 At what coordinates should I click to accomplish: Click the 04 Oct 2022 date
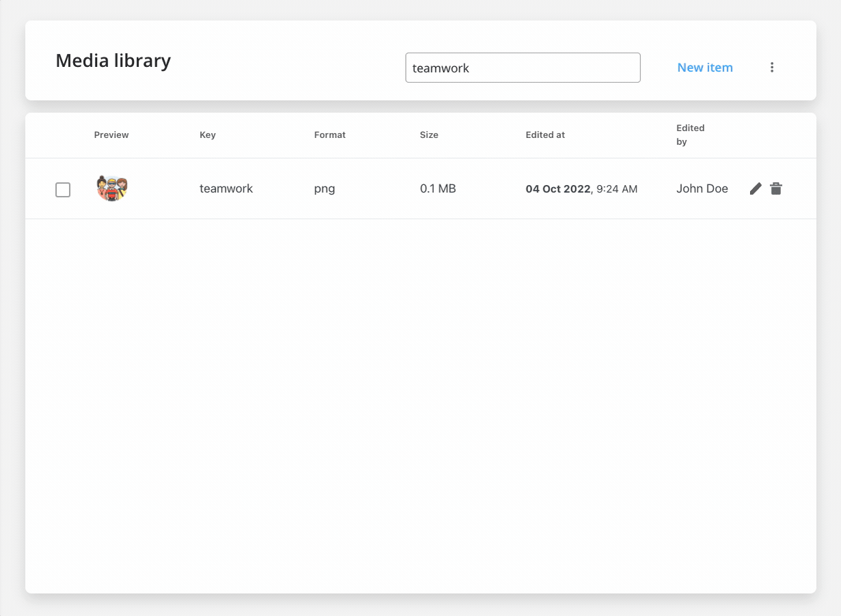point(557,189)
